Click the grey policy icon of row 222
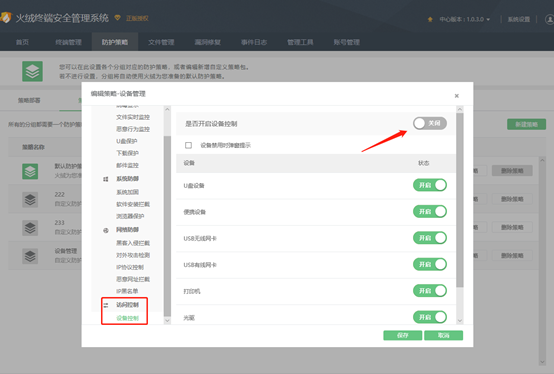This screenshot has width=554, height=374. click(x=30, y=200)
